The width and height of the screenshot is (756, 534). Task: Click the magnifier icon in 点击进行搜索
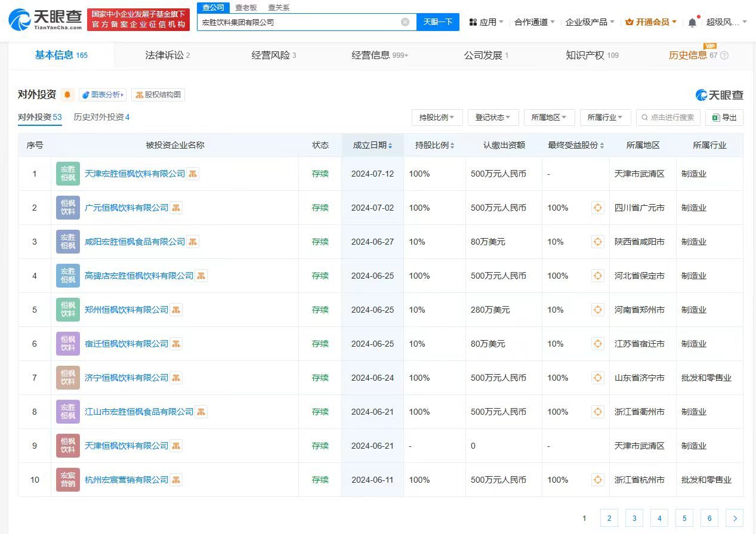pos(646,118)
